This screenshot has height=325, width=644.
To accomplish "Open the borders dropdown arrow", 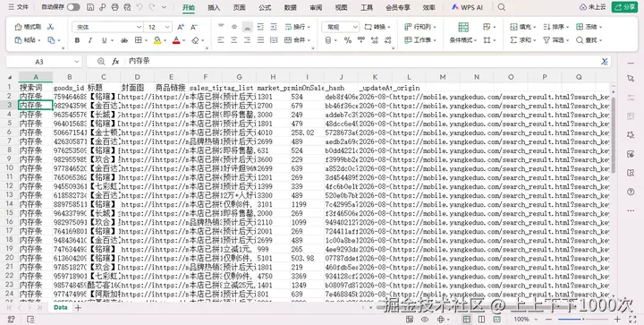I will 147,40.
